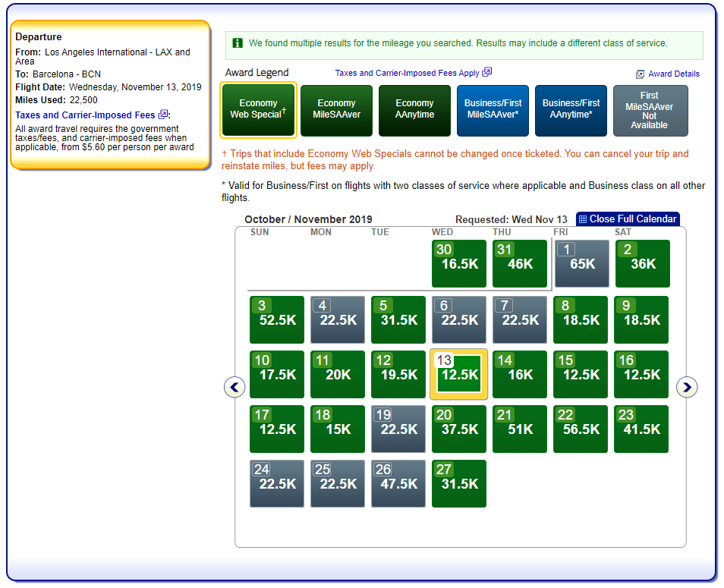This screenshot has height=588, width=724.
Task: Select Economy Web Special award type
Action: [x=258, y=109]
